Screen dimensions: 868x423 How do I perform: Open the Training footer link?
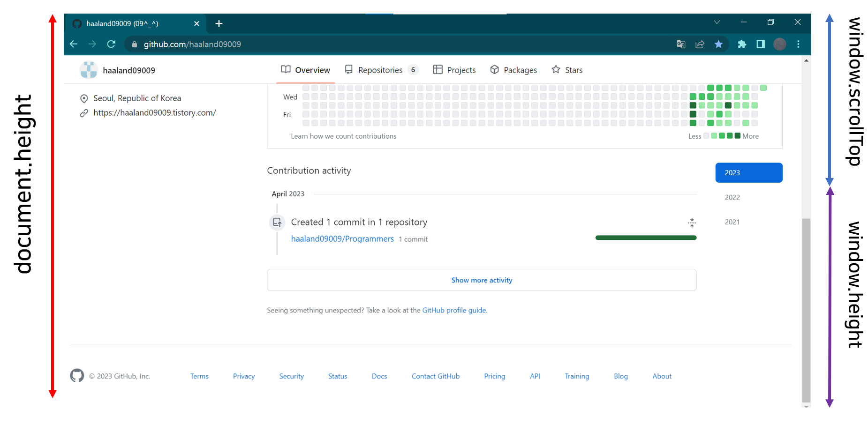click(x=577, y=376)
